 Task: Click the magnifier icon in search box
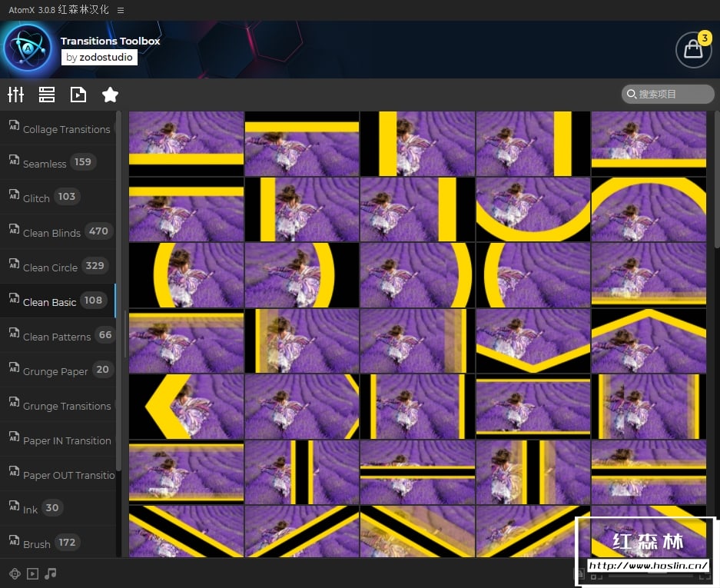[x=632, y=95]
